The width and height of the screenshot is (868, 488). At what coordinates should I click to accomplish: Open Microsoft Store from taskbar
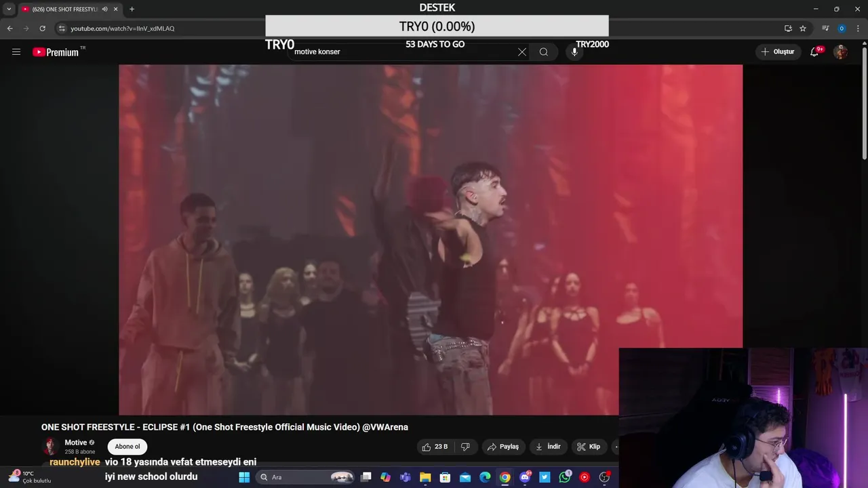[445, 477]
